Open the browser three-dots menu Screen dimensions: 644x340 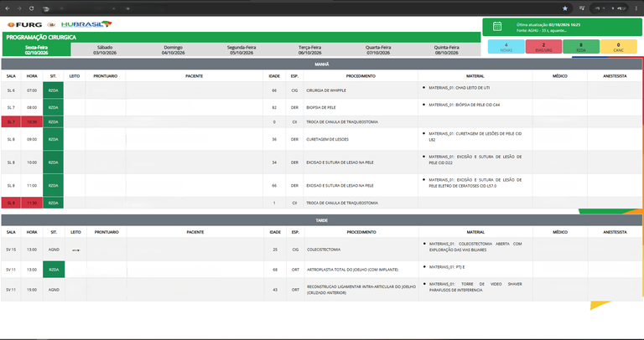[636, 8]
